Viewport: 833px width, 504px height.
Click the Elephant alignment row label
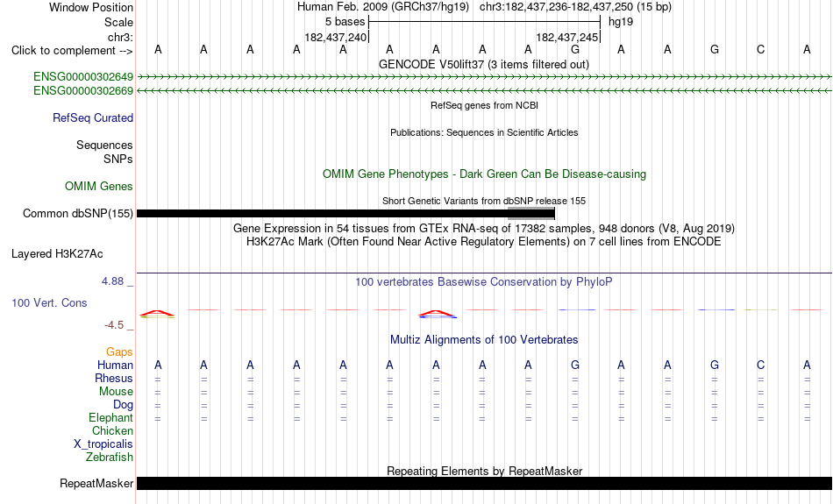(x=111, y=417)
